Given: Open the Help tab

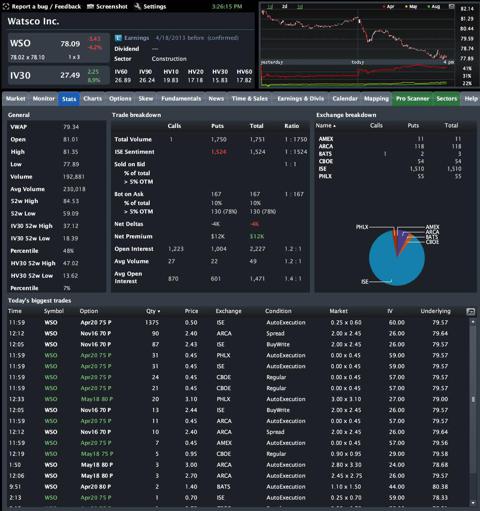Looking at the screenshot, I should click(471, 99).
